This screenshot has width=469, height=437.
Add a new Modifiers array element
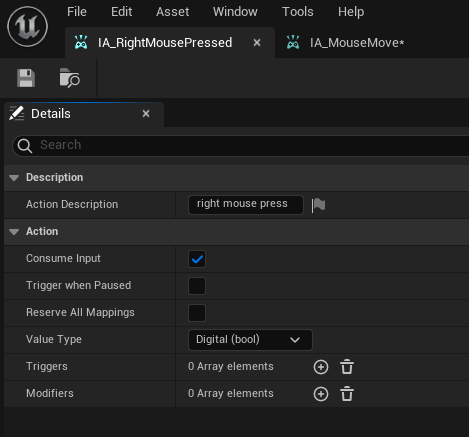click(321, 394)
